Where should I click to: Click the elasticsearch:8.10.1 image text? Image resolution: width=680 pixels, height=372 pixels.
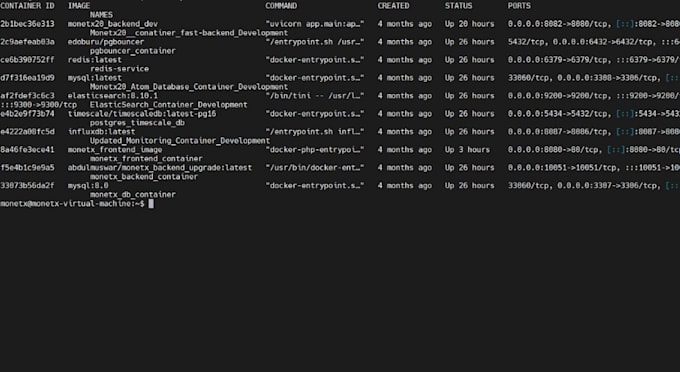[x=113, y=96]
